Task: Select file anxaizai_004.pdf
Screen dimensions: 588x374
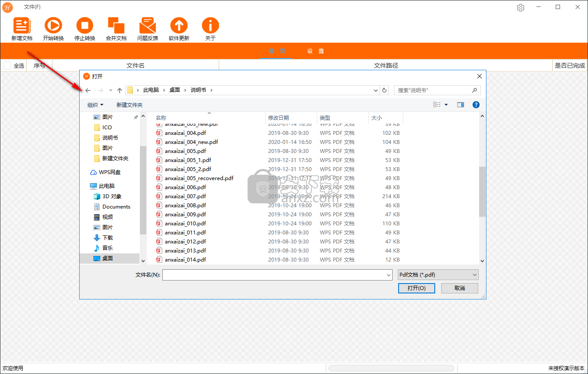Action: tap(185, 133)
